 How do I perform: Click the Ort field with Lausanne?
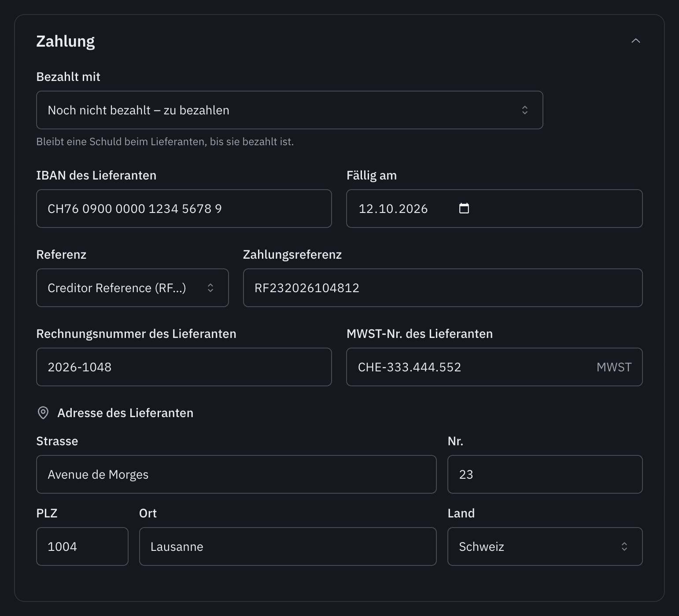288,546
